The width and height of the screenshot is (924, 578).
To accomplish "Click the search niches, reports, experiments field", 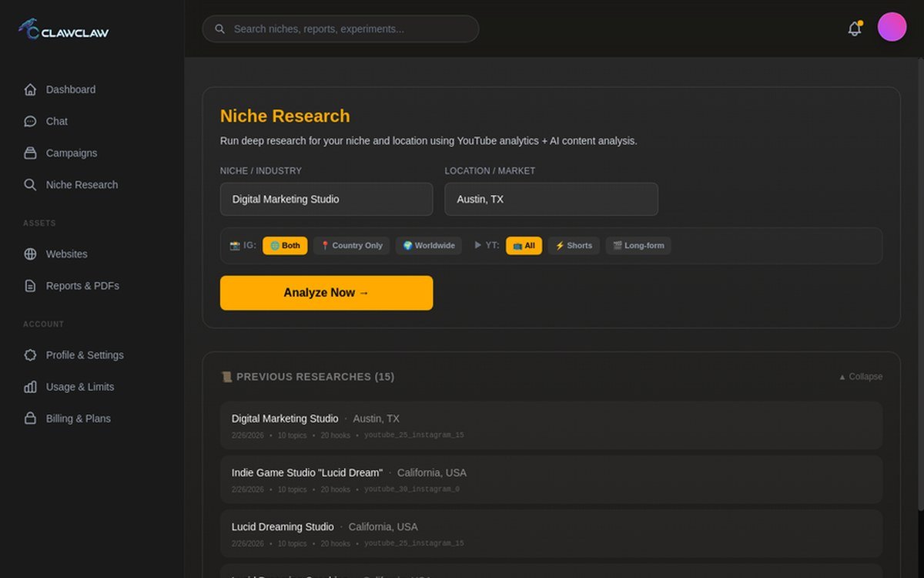I will pyautogui.click(x=340, y=29).
